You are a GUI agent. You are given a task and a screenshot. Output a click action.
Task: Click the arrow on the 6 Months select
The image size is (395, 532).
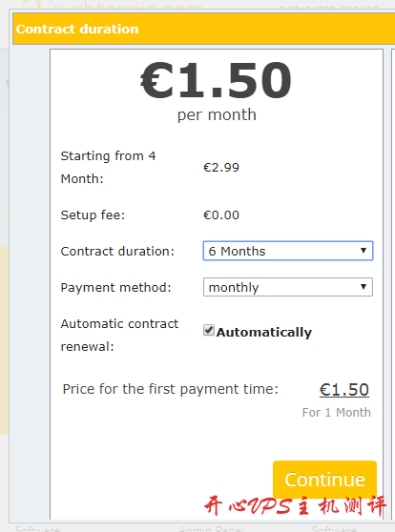point(364,251)
